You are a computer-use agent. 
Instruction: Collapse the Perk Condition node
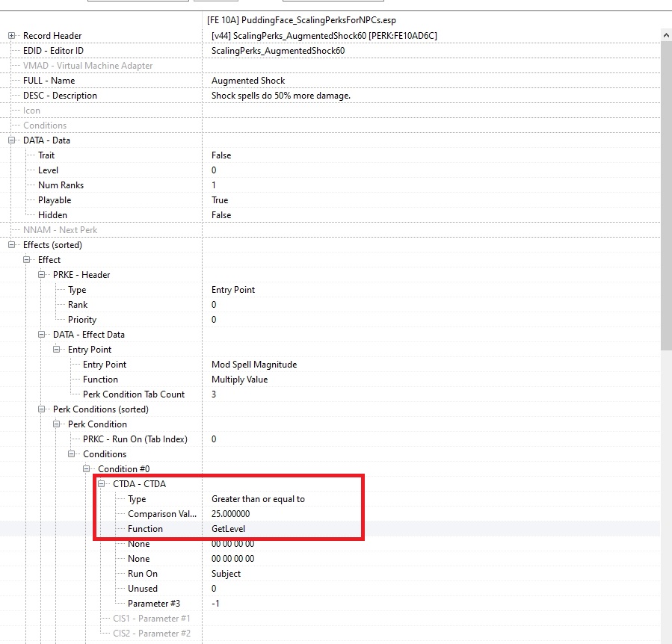click(x=57, y=424)
